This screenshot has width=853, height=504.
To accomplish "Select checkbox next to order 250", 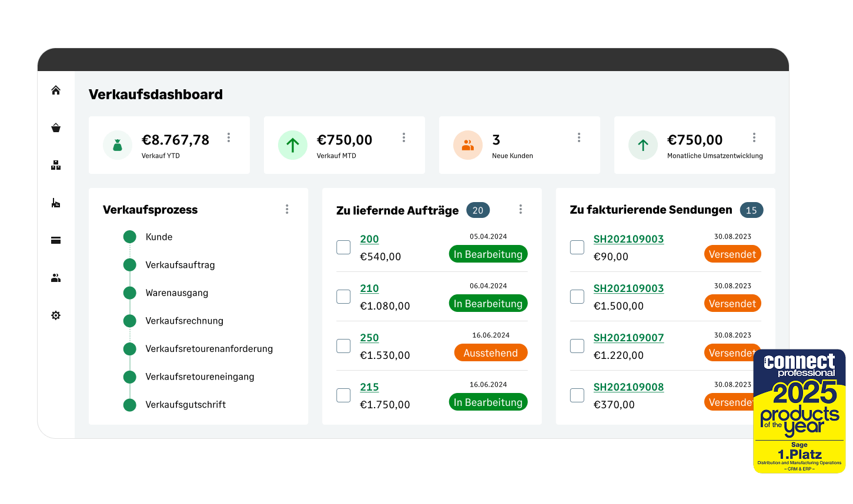I will coord(343,346).
